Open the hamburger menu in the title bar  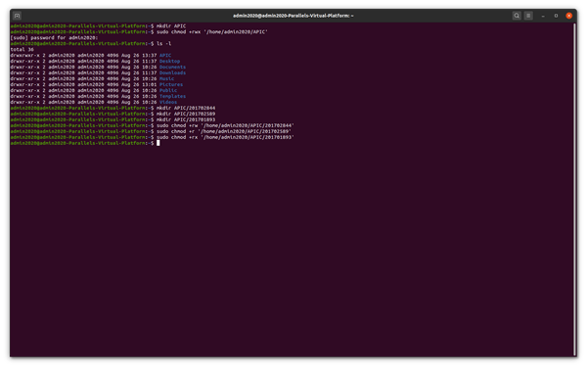click(528, 16)
